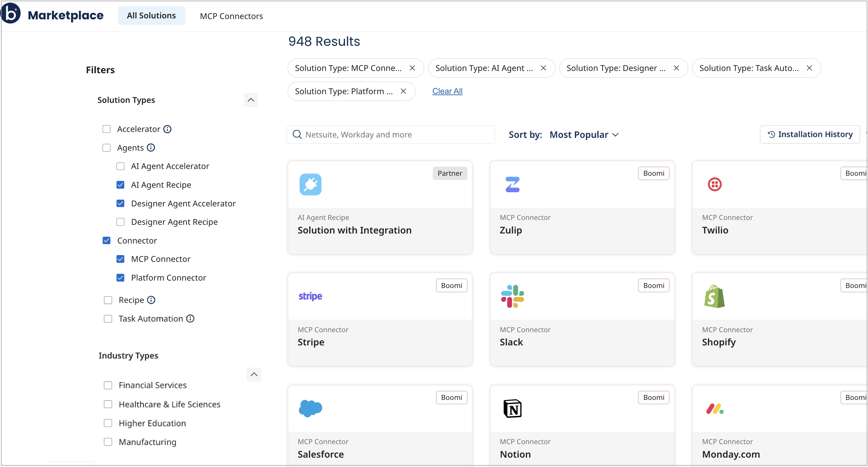868x467 pixels.
Task: Click the Notion logo icon
Action: 513,408
